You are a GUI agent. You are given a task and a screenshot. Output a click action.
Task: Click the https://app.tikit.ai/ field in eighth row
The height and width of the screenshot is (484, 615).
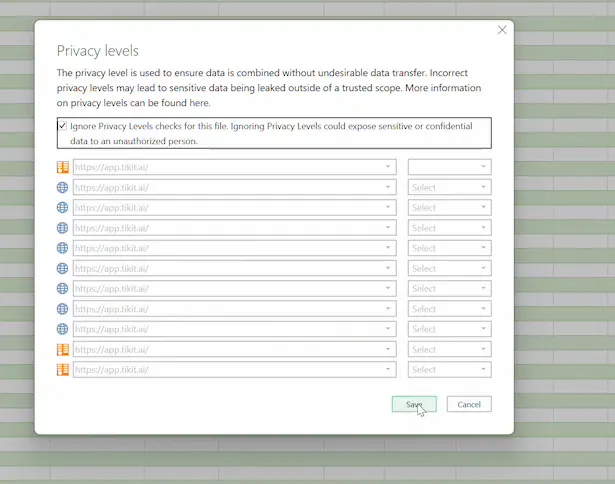click(235, 309)
